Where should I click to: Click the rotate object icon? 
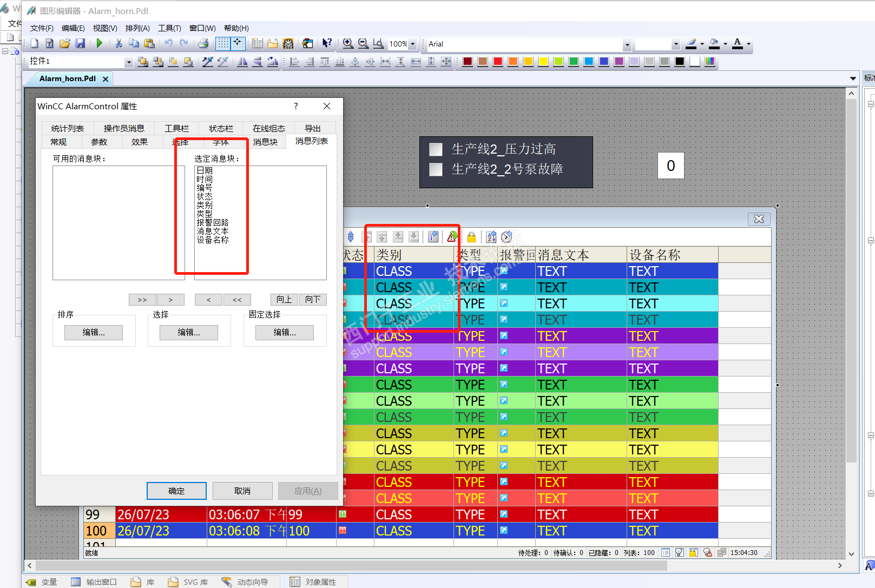[273, 62]
